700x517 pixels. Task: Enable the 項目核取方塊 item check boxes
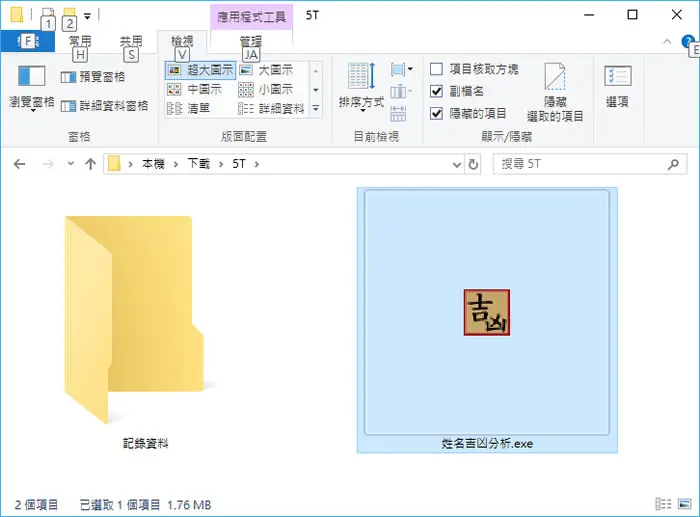tap(436, 69)
